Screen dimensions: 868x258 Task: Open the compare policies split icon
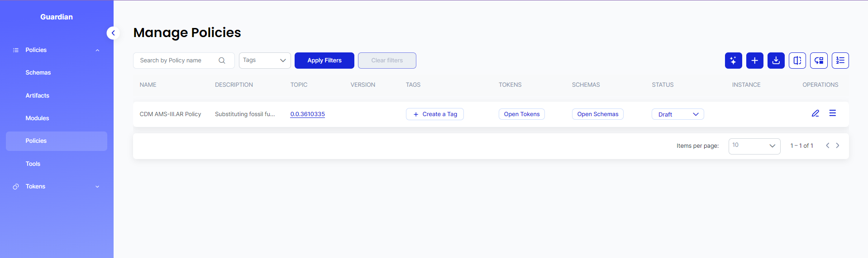tap(797, 61)
